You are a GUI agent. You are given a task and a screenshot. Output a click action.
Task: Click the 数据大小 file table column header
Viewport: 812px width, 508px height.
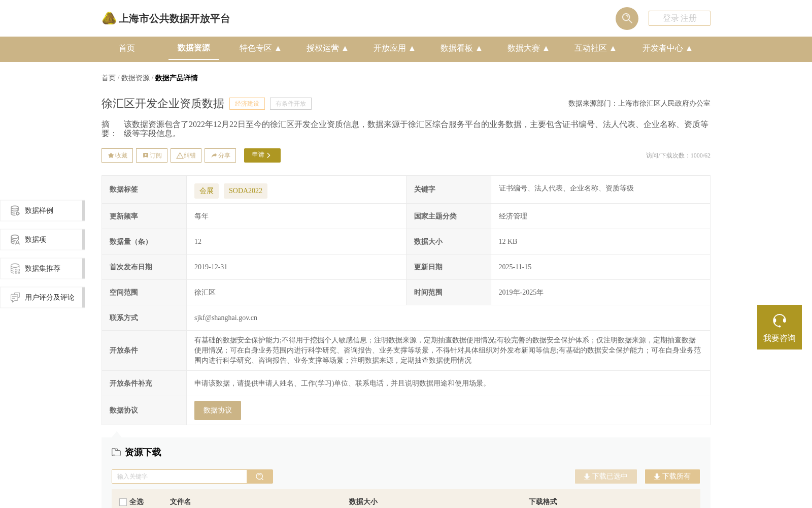click(x=363, y=502)
